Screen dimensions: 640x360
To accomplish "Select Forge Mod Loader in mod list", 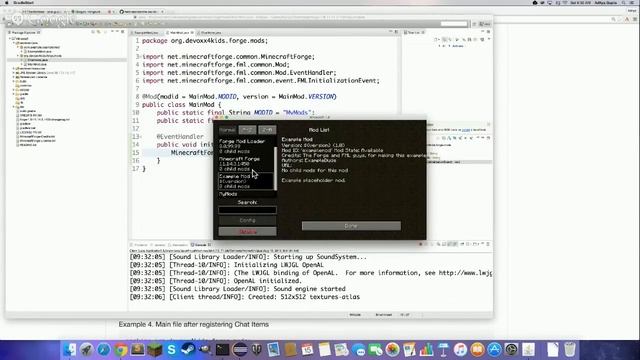I will tap(246, 146).
